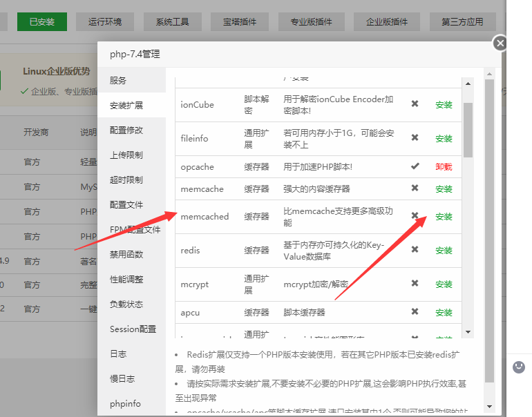Click the Linux企业版优势 heading in background
Screen dimensions: 532x417
57,71
